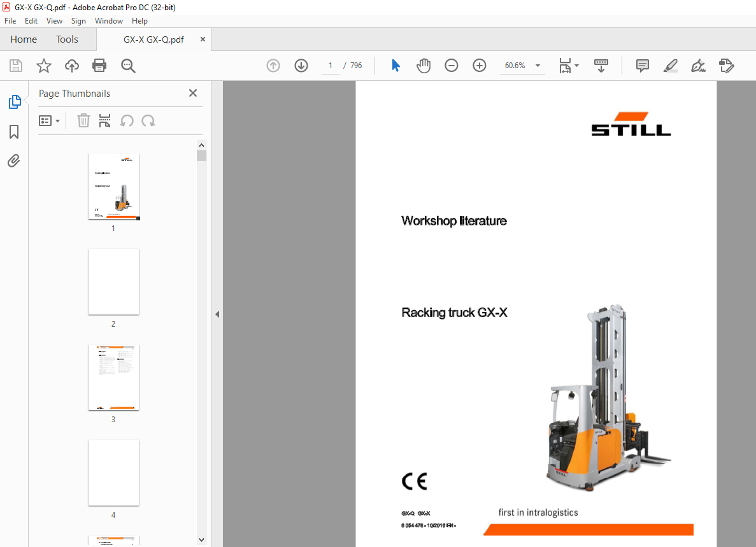Click the stamp tool icon

(726, 66)
